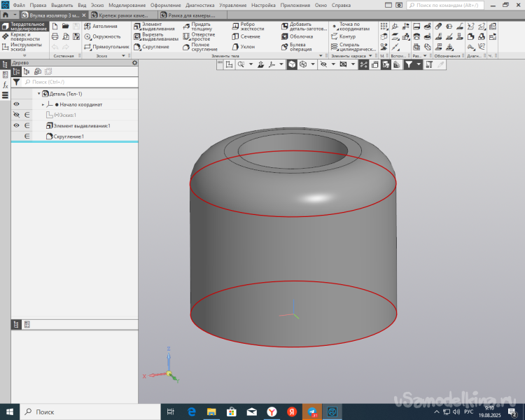Viewport: 525px width, 420px height.
Task: Show the hidden Эскиз:1 sketch
Action: 17,115
